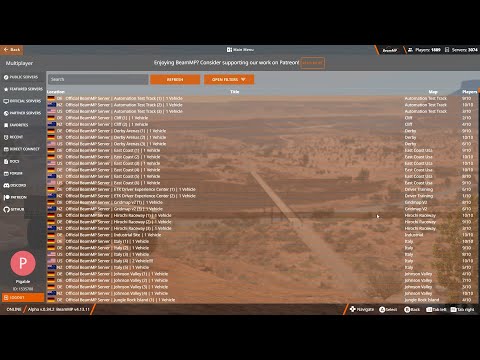Select the Cliff (2) server row

point(262,124)
